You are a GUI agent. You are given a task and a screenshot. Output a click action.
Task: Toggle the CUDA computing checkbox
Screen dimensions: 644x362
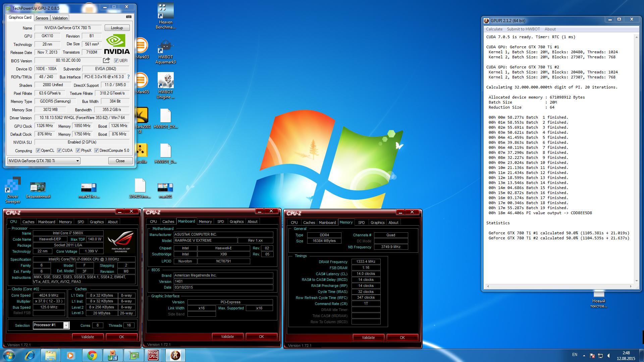pos(59,150)
